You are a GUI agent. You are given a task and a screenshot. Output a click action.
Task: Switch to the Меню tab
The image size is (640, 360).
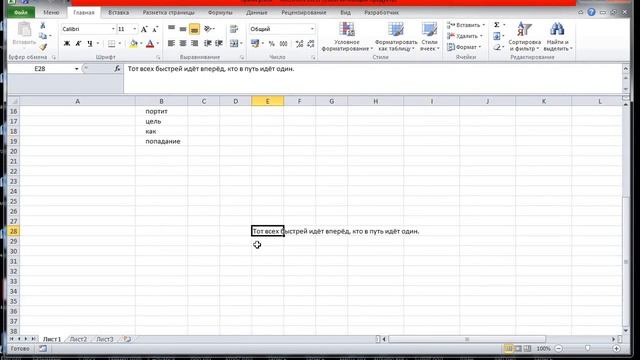[x=51, y=13]
